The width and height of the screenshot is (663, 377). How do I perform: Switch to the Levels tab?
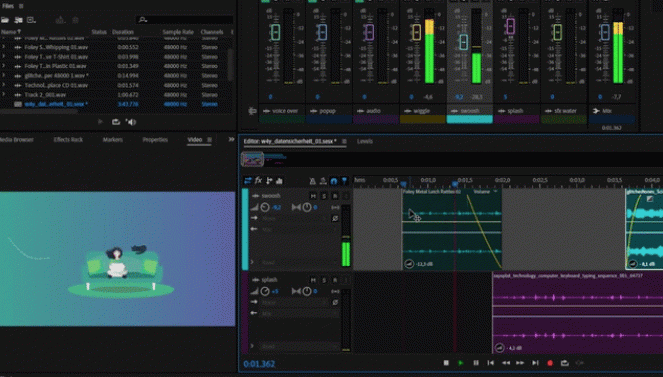364,141
